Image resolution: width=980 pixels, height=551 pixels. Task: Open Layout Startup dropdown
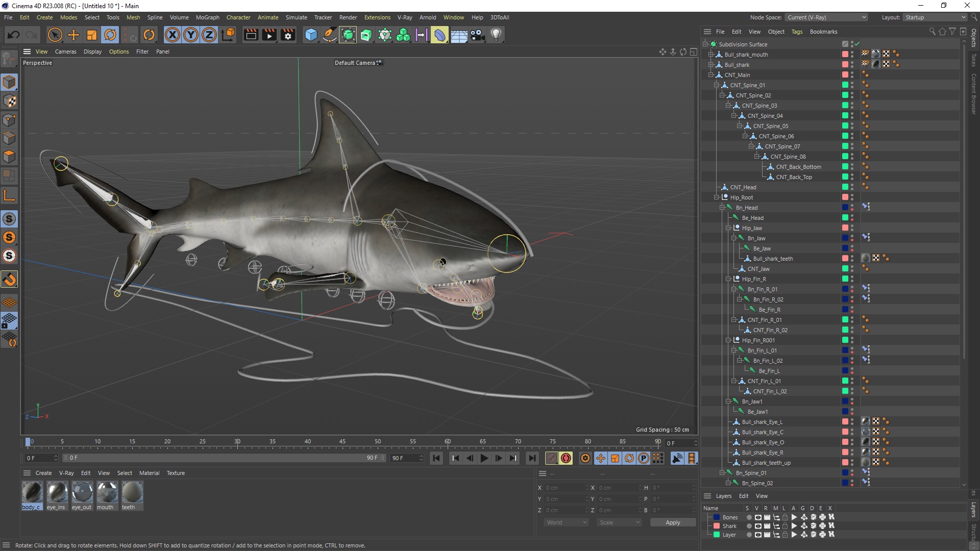936,17
